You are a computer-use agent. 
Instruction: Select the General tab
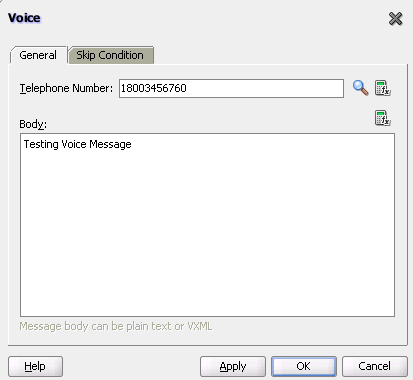38,55
